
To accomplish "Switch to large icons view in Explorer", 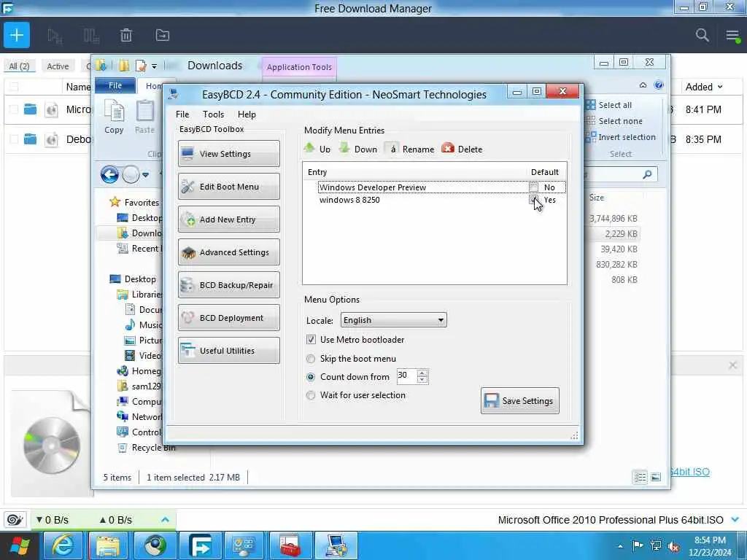I will pyautogui.click(x=656, y=477).
